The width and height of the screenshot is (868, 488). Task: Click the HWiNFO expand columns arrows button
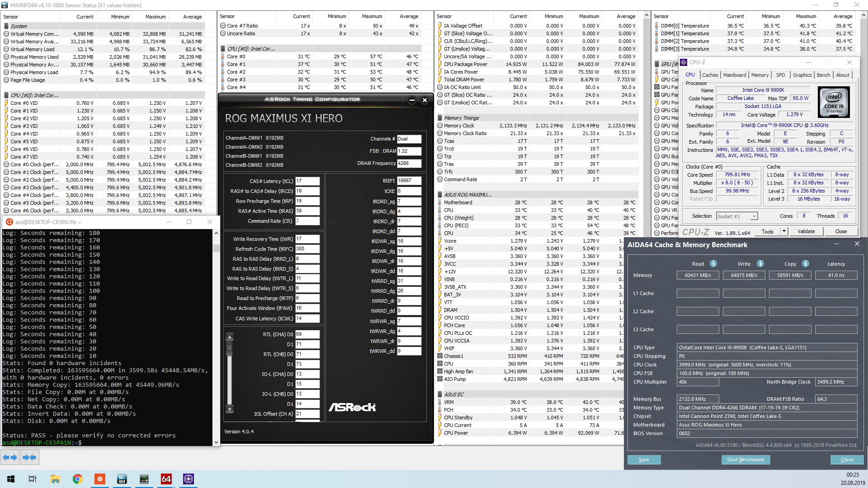pos(10,458)
